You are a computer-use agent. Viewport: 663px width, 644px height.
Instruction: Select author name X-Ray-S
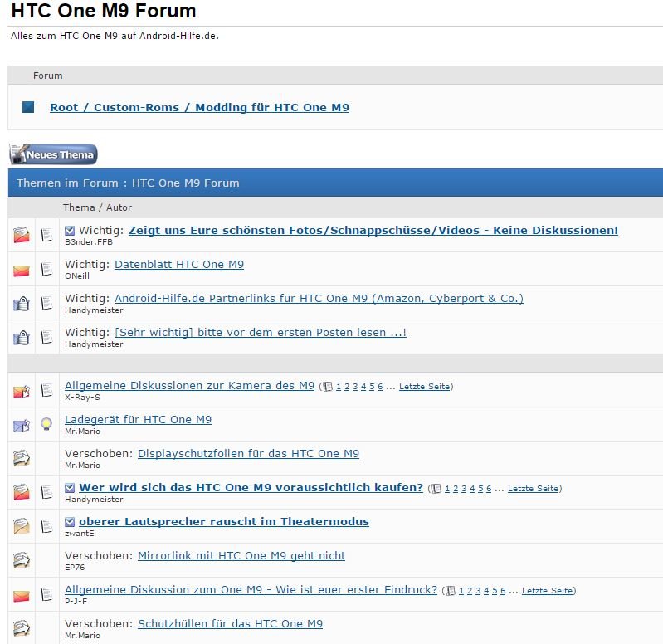click(82, 398)
